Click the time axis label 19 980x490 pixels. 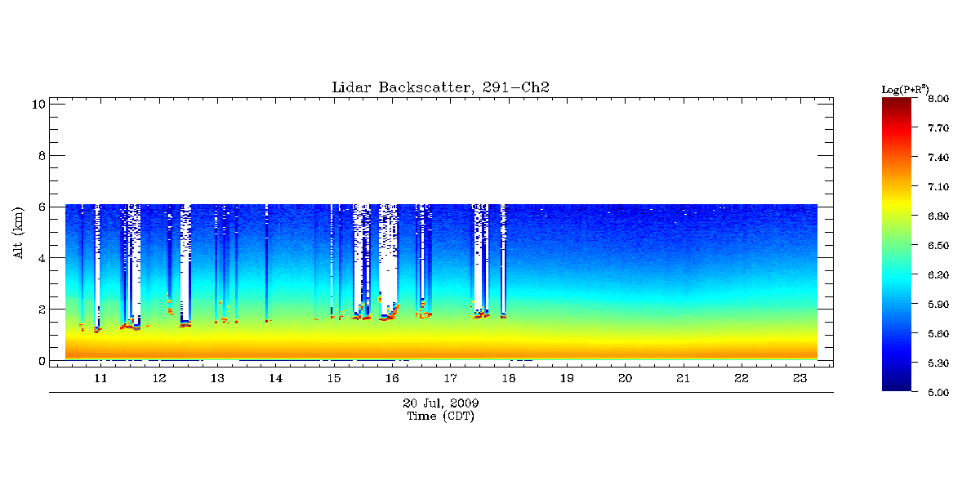click(567, 379)
